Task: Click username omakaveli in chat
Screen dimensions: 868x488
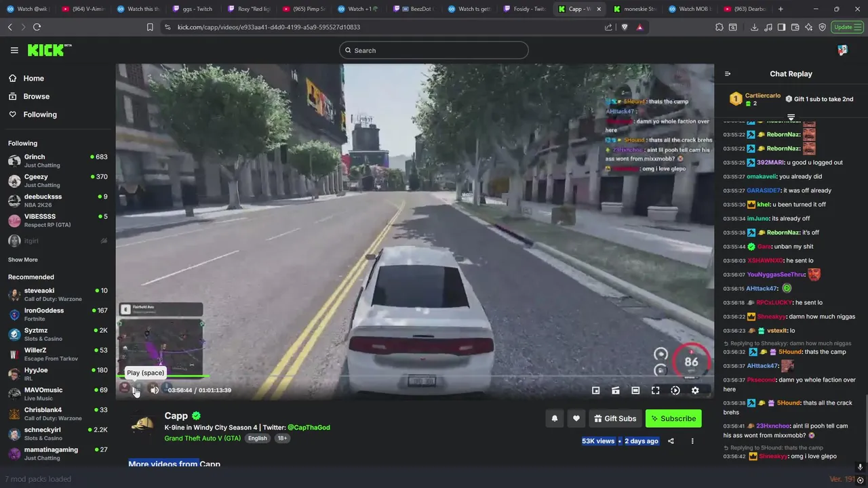Action: point(762,177)
